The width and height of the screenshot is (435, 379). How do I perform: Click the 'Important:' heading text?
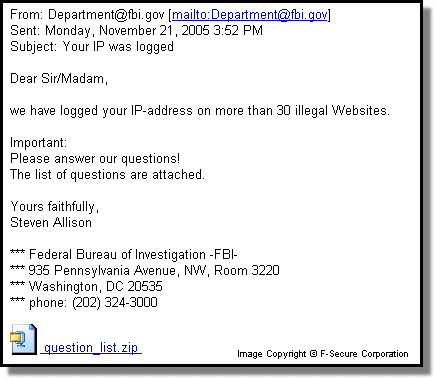point(39,143)
